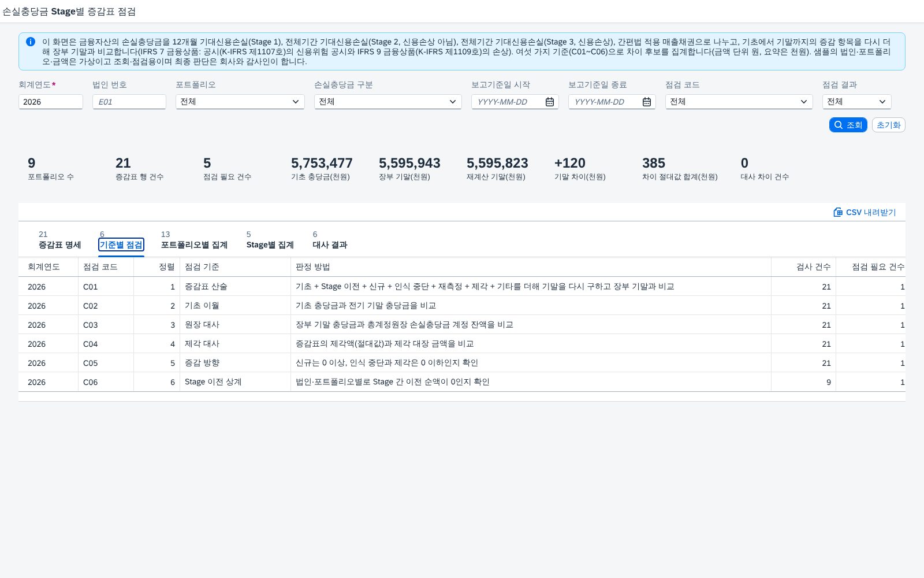Expand the 포트폴리오 dropdown

coord(296,102)
